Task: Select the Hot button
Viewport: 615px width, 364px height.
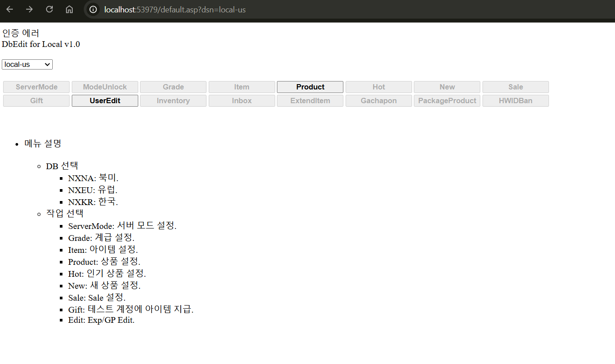Action: tap(379, 87)
